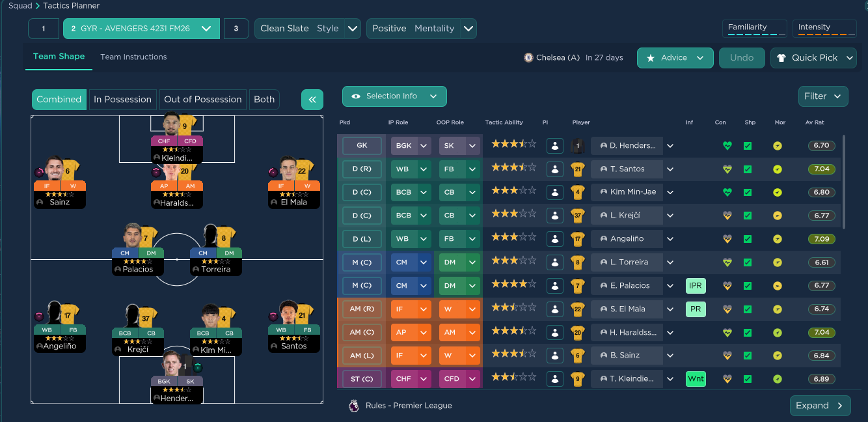The image size is (868, 422).
Task: Switch to the Team Shape tab
Action: (x=59, y=57)
